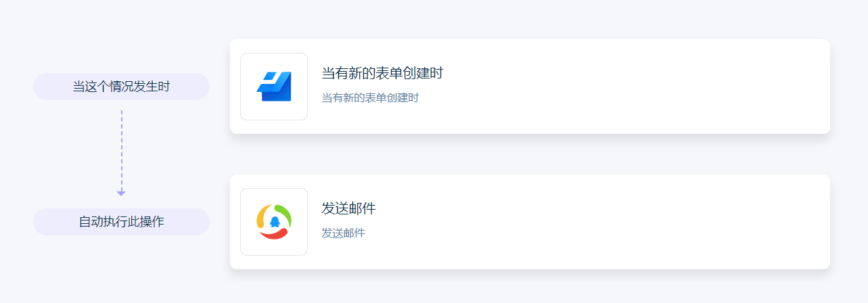Screen dimensions: 868x303
Task: Click the blue form app icon
Action: point(274,87)
